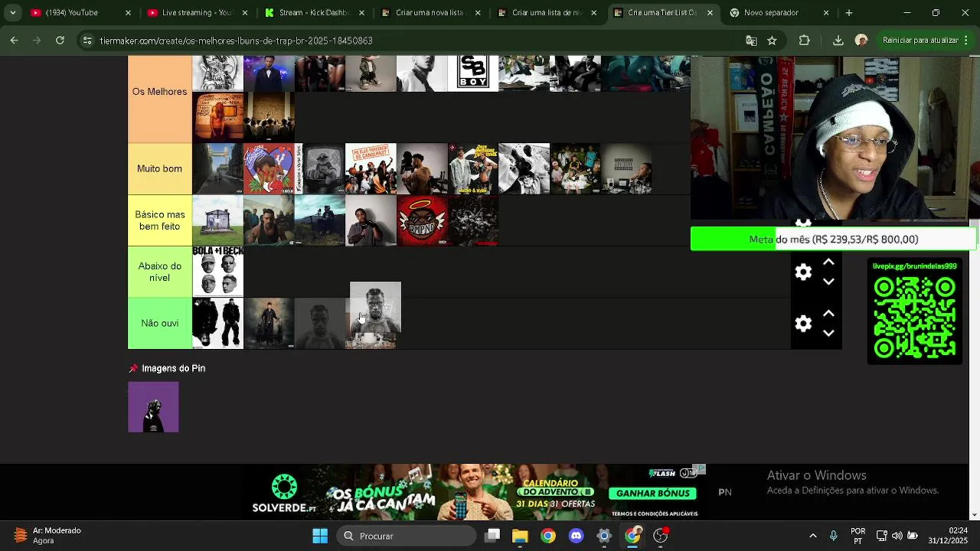Move Abaixo do nível row up

click(x=828, y=262)
